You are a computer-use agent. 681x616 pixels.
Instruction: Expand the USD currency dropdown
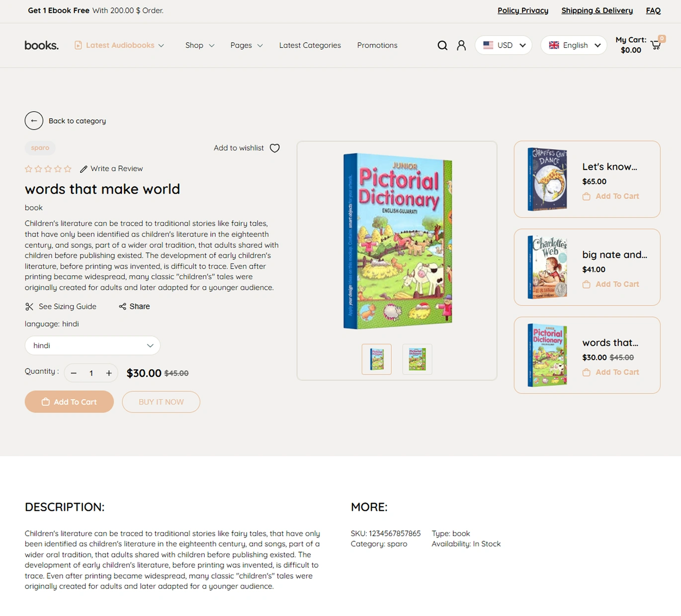(503, 45)
